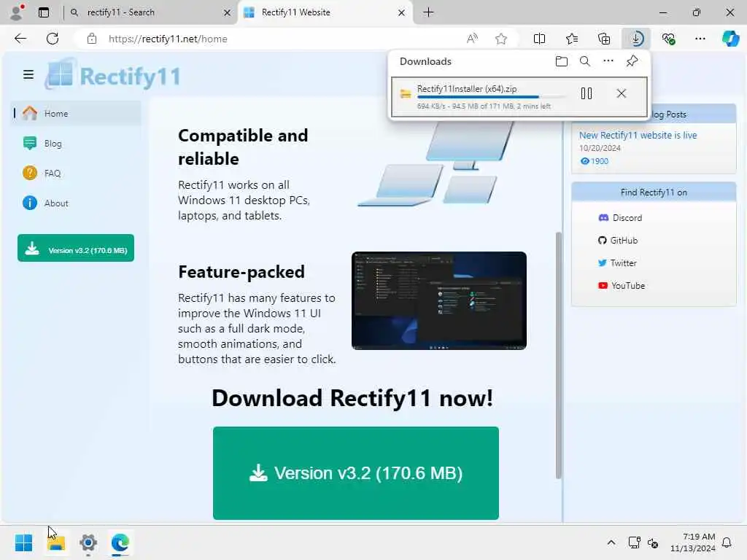Open Settings from the taskbar
This screenshot has height=560, width=747.
pos(88,542)
